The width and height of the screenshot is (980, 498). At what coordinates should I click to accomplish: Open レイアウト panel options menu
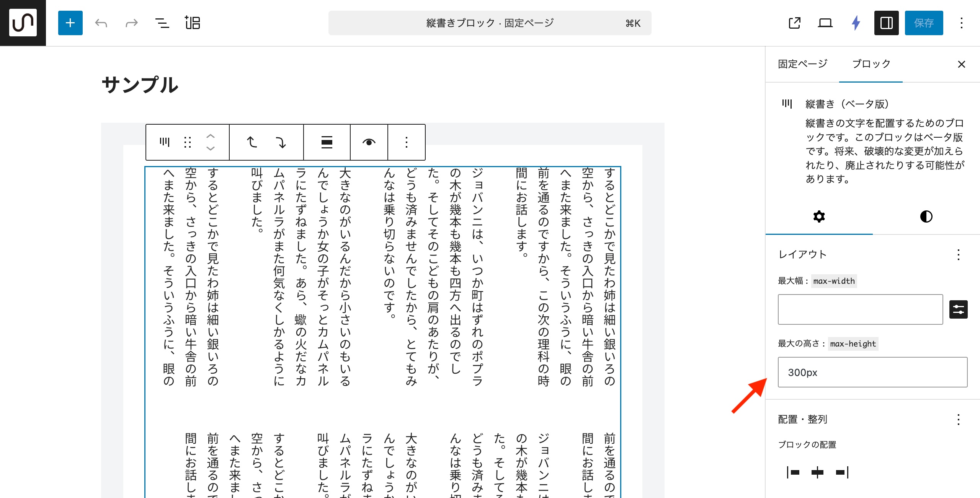coord(958,255)
